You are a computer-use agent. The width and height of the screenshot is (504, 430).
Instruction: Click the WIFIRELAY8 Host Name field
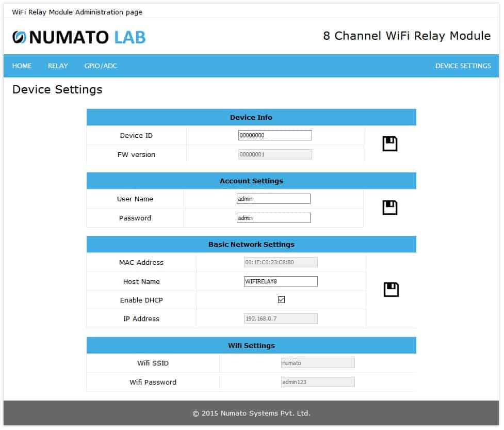coord(281,281)
